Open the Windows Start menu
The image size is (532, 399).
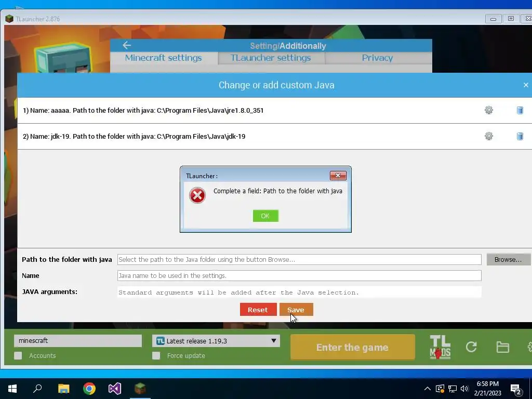click(x=12, y=389)
